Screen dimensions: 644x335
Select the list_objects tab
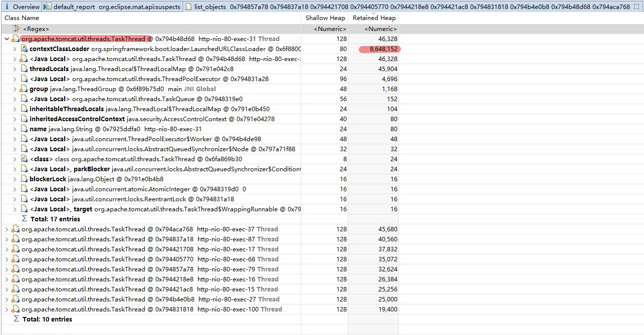412,7
